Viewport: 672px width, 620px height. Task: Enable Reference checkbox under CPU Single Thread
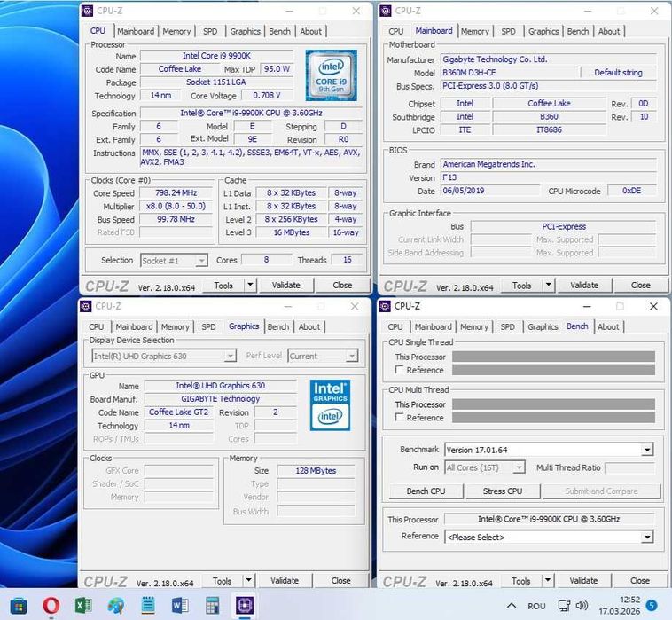(400, 370)
